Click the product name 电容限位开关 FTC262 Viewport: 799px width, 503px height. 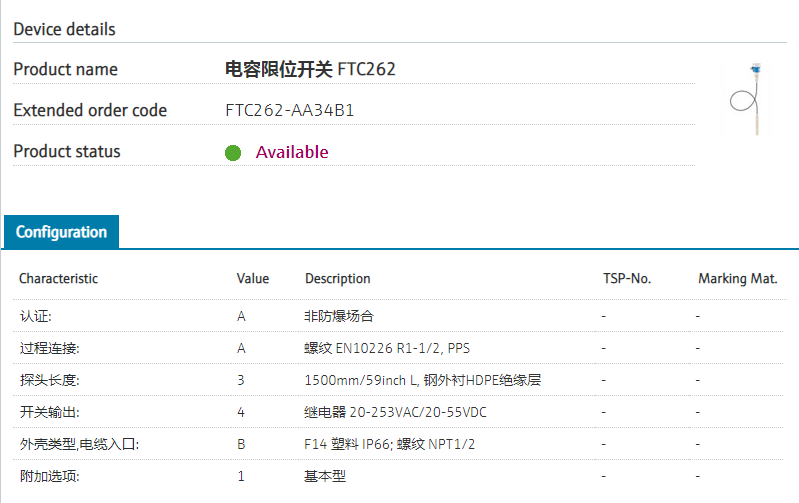click(310, 69)
